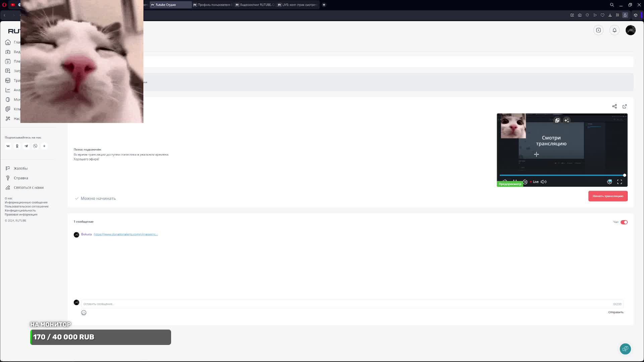This screenshot has width=644, height=362.
Task: Enter fullscreen on the preview player
Action: click(620, 182)
